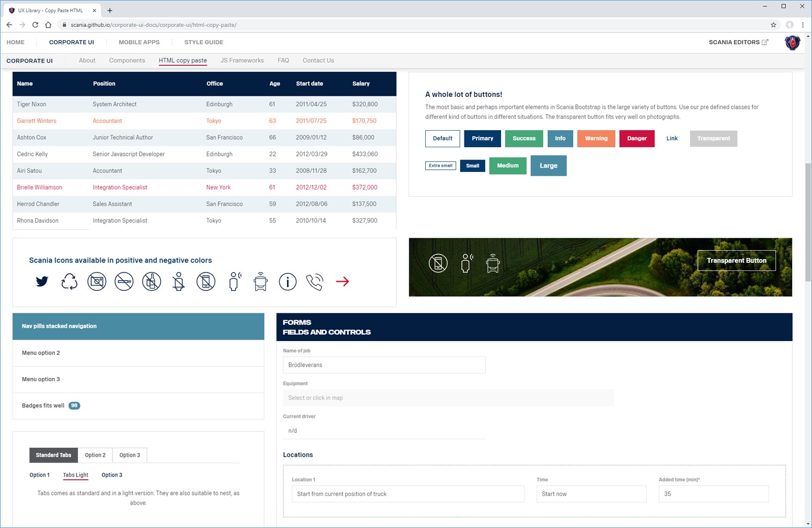Click the Scania griffin logo
Screen dimensions: 812x528
point(792,42)
